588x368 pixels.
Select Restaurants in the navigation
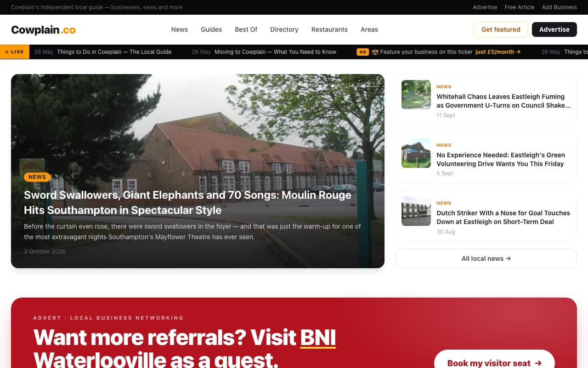click(329, 29)
